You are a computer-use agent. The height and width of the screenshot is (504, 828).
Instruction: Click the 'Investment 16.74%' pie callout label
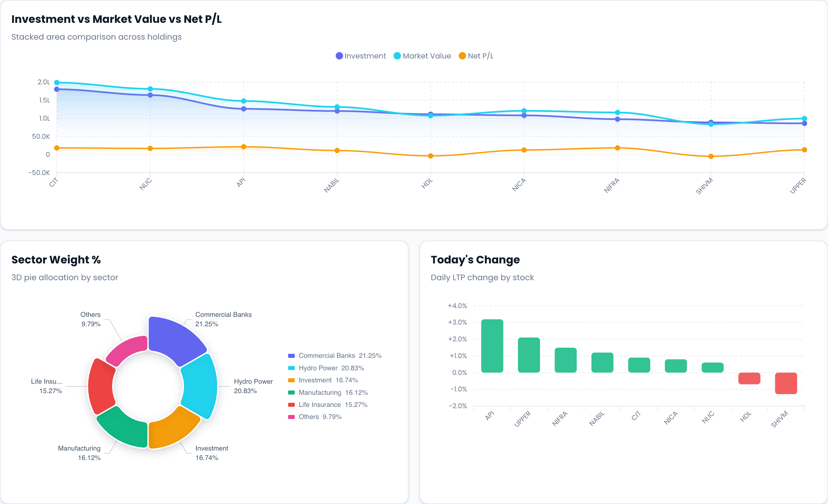coord(212,453)
